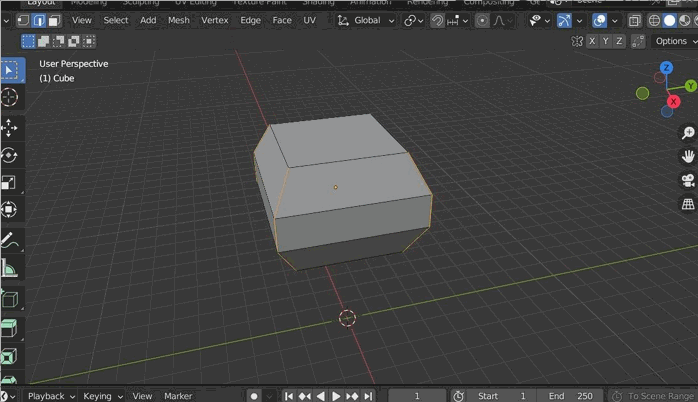Viewport: 698px width, 402px height.
Task: Click the Z axis on navigation gizmo
Action: [667, 68]
